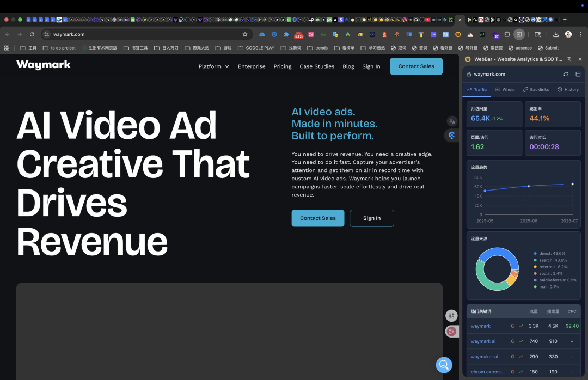The height and width of the screenshot is (380, 588).
Task: Open a new browser tab
Action: click(x=565, y=20)
